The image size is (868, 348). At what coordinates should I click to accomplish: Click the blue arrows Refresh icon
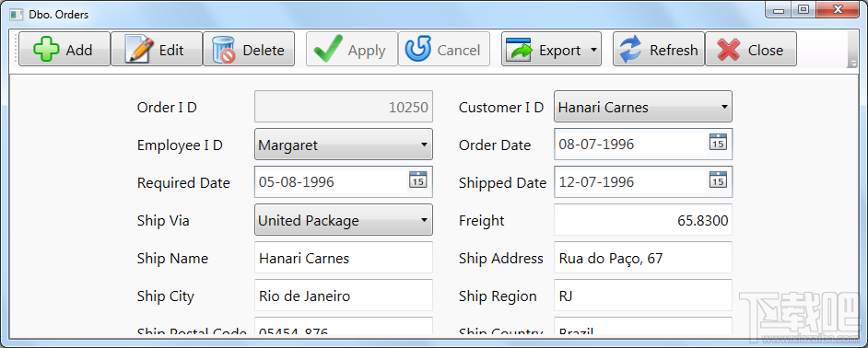(x=630, y=50)
